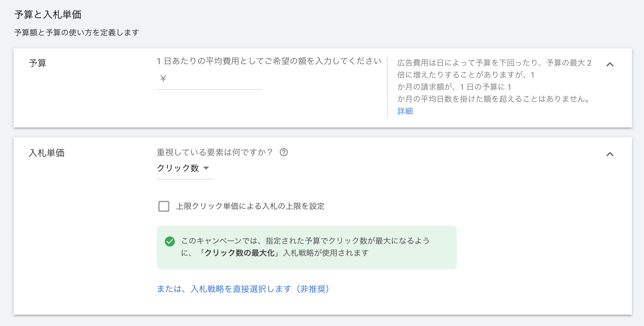This screenshot has width=644, height=326.
Task: Collapse the 予算 section with its chevron
Action: [610, 65]
